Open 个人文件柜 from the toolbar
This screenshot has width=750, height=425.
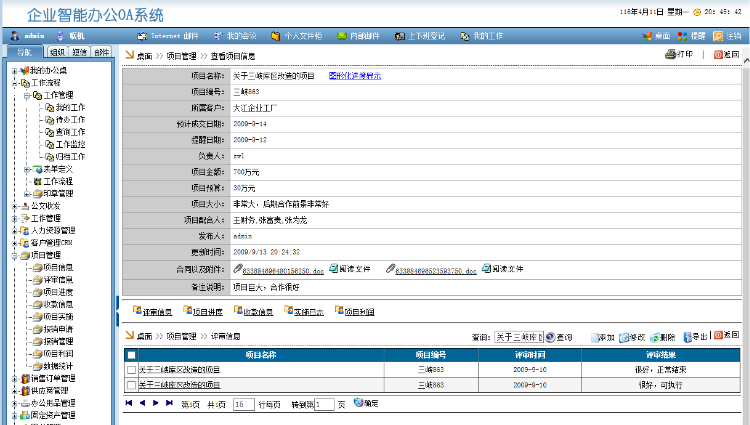coord(297,36)
